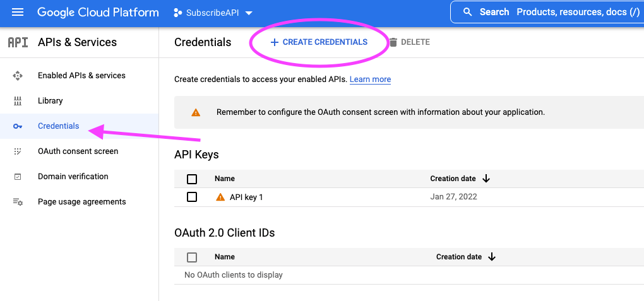Click the Enabled APIs & services icon

coord(18,76)
